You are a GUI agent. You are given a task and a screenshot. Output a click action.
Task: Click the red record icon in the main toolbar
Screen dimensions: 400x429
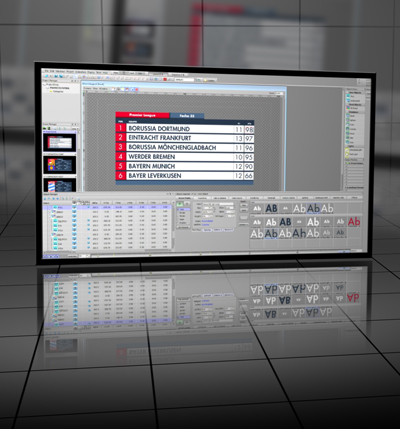(x=165, y=79)
